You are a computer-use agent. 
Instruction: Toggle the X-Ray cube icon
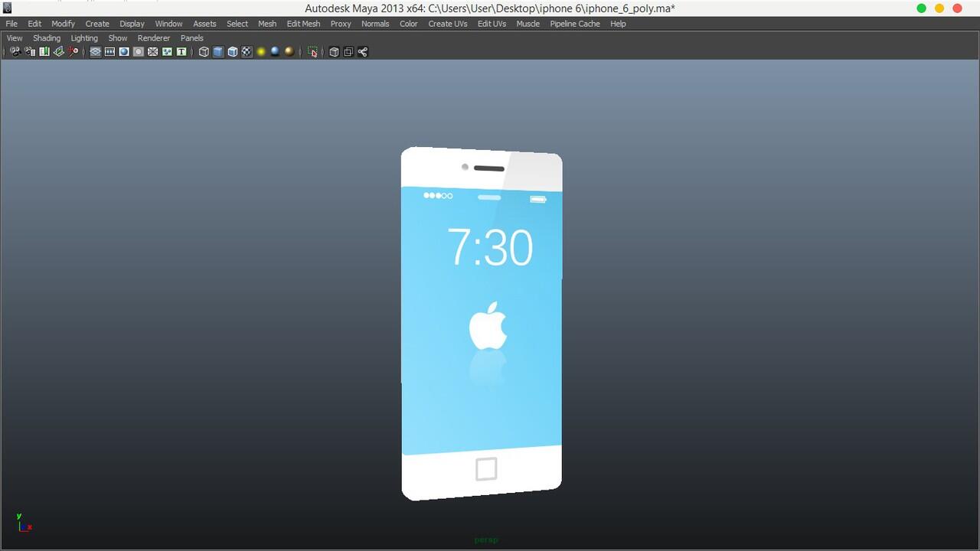point(334,52)
